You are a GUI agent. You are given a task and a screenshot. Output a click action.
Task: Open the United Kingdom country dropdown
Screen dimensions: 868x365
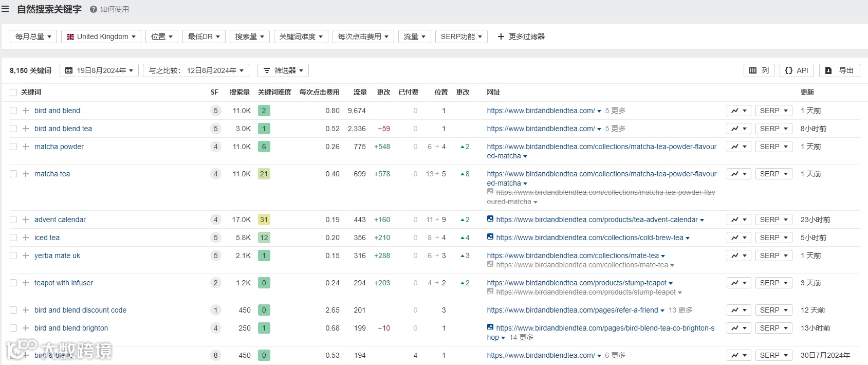101,36
